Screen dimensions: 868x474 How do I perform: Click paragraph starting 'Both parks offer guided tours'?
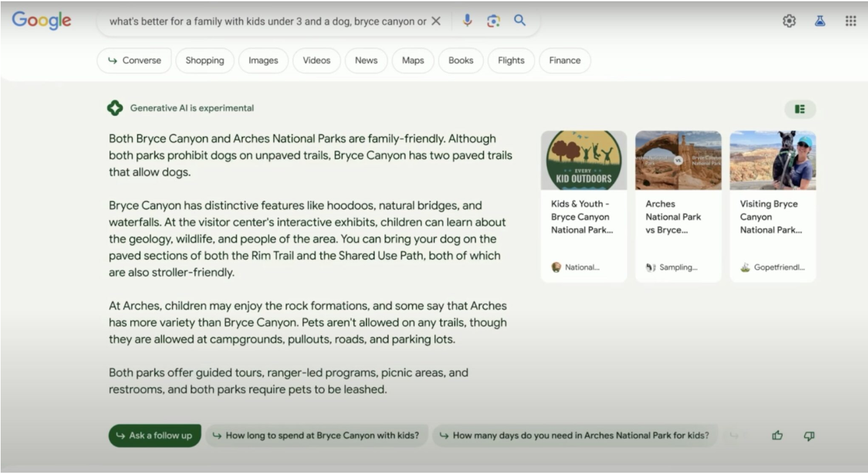[x=288, y=380]
